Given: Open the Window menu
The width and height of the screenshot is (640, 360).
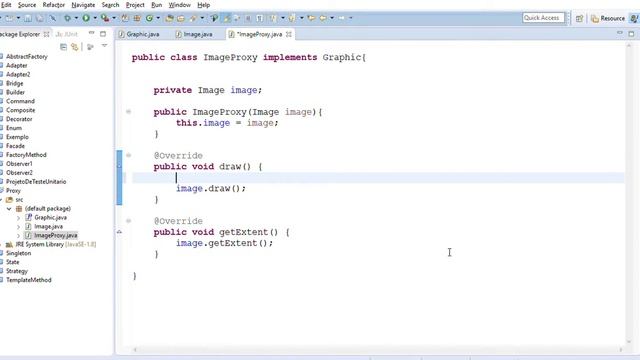Looking at the screenshot, I should [x=179, y=5].
